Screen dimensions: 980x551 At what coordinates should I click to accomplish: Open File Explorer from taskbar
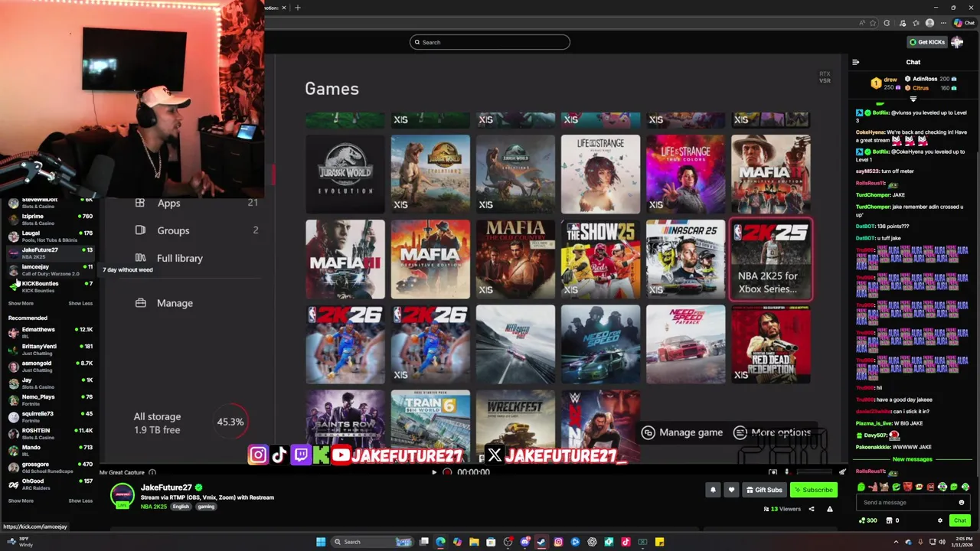coord(474,542)
